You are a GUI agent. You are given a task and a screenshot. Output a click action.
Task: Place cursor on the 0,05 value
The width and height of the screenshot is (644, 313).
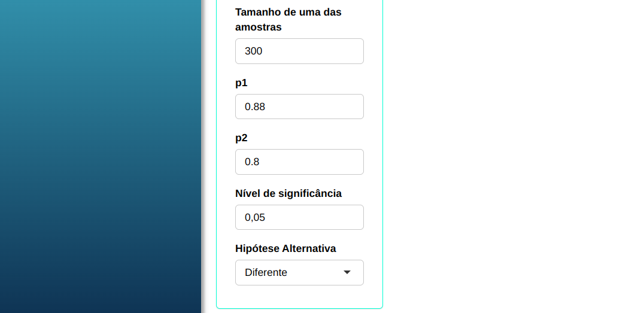click(x=255, y=217)
